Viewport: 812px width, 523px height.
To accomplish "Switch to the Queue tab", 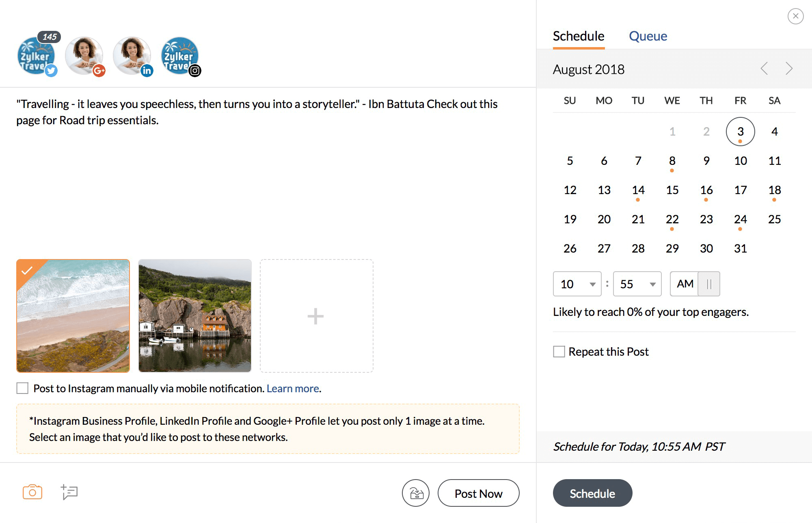I will pos(648,36).
